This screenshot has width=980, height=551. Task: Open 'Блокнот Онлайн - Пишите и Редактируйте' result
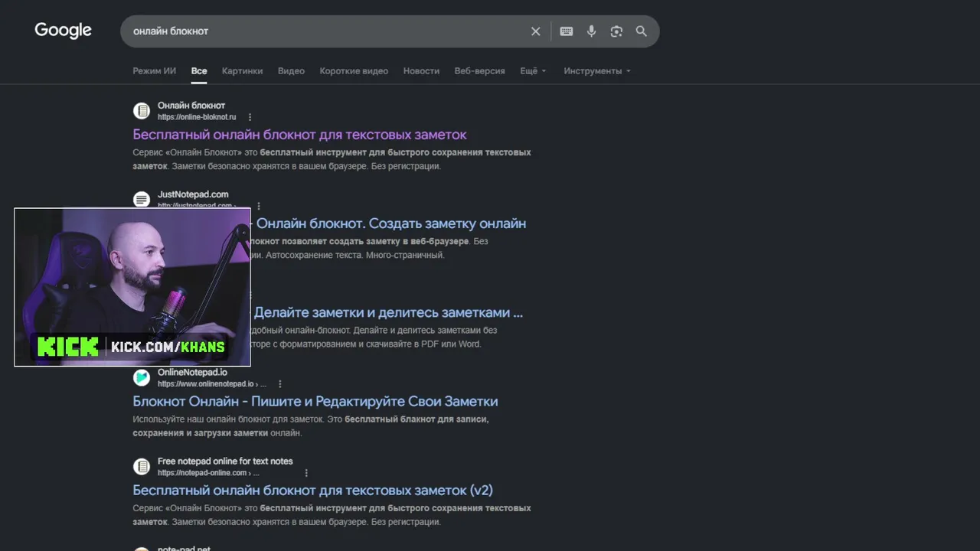315,401
